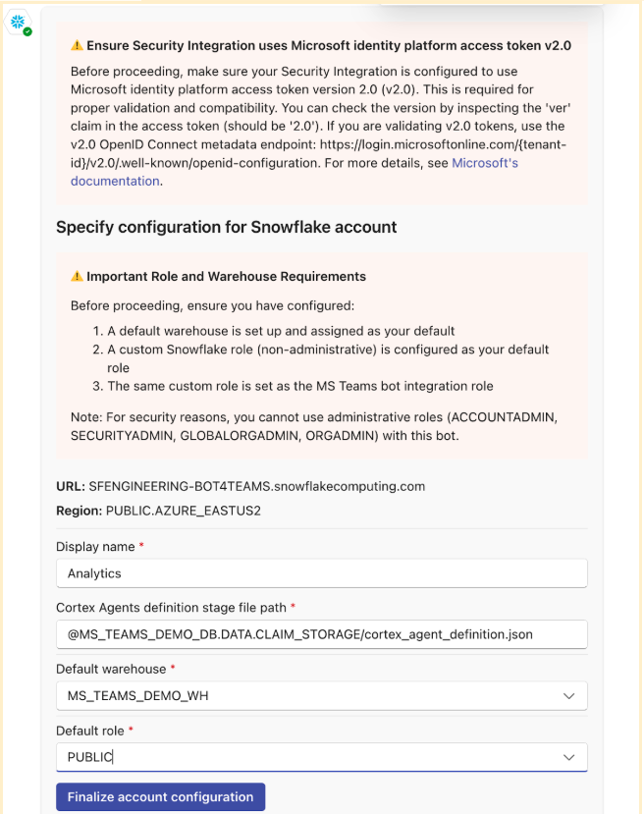Click the Cortex Agents definition stage file path label
644x814 pixels.
coord(171,608)
